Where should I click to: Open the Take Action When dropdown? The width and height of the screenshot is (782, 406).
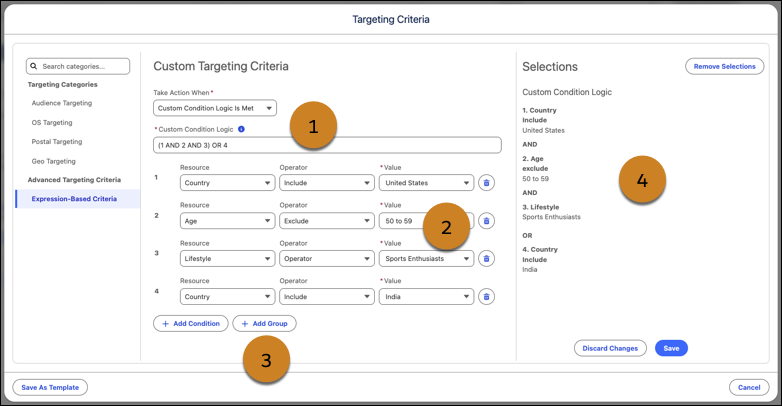215,108
